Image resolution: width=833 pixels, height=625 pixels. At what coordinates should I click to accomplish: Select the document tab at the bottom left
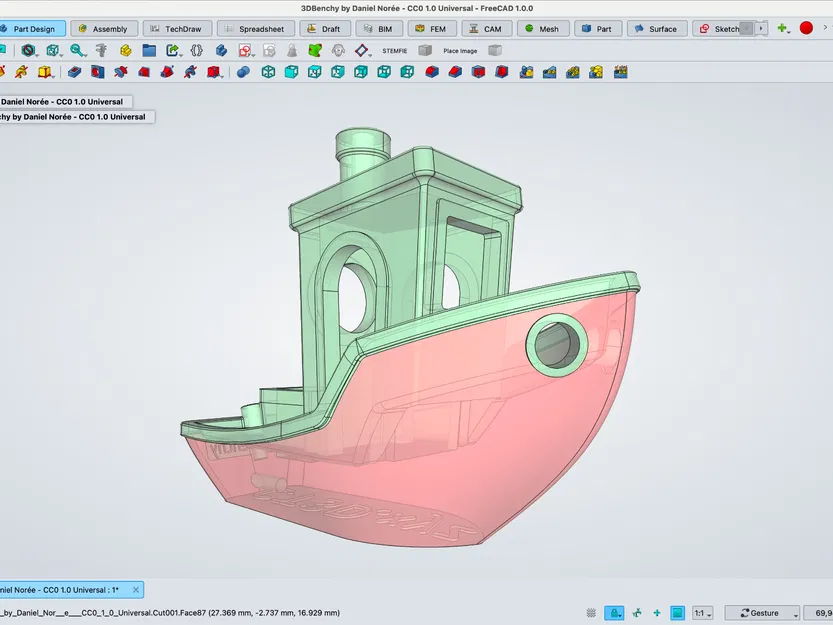coord(60,590)
